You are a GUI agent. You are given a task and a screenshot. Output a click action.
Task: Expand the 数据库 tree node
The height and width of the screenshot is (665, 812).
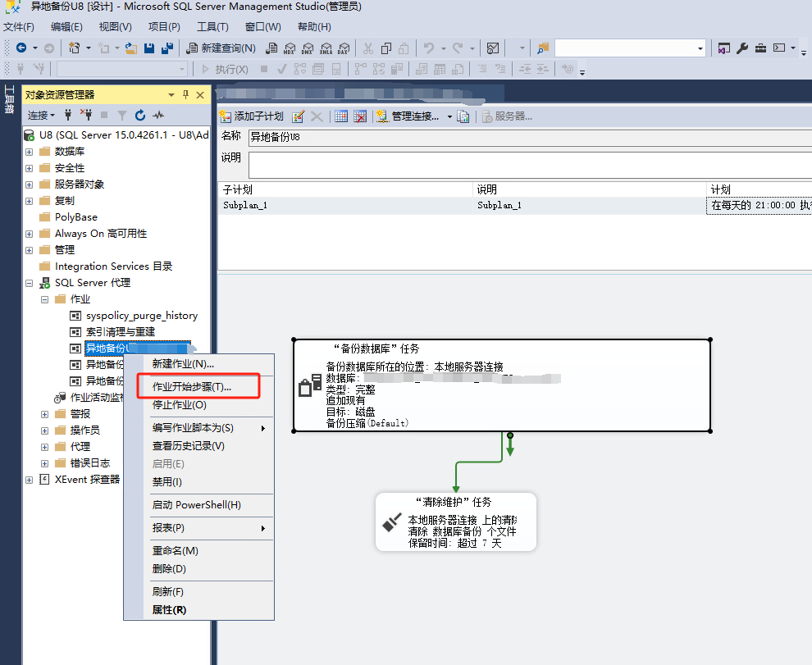29,152
